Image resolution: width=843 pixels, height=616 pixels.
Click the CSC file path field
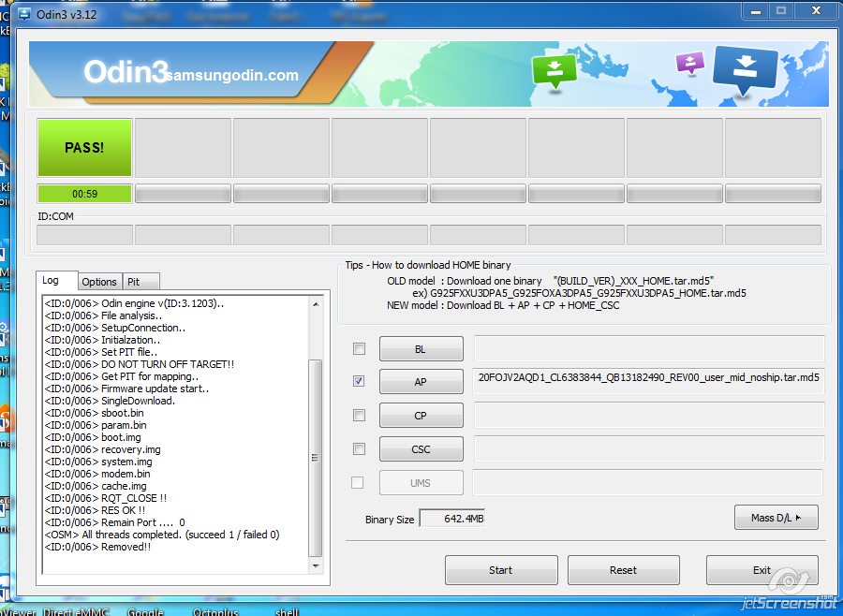[x=648, y=448]
